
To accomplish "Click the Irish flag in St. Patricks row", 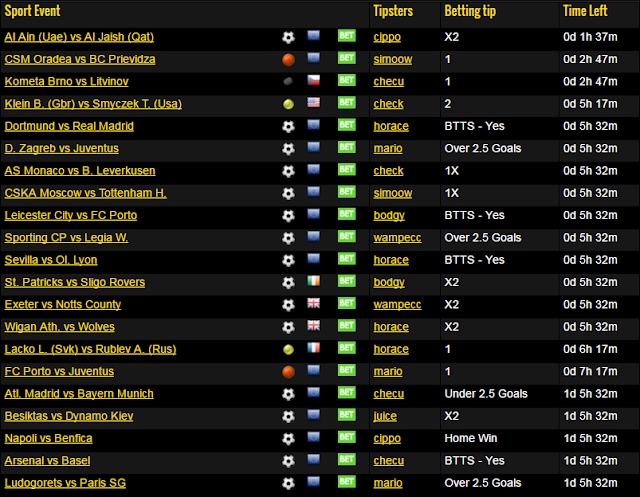I will click(313, 281).
